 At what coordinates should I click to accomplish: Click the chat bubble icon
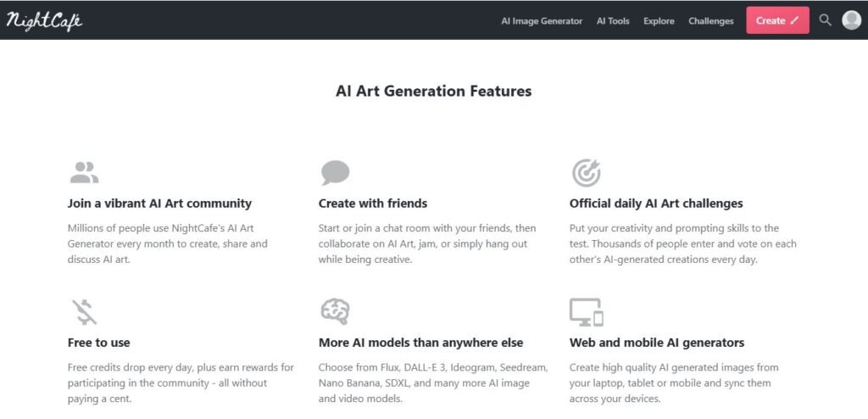pyautogui.click(x=335, y=173)
